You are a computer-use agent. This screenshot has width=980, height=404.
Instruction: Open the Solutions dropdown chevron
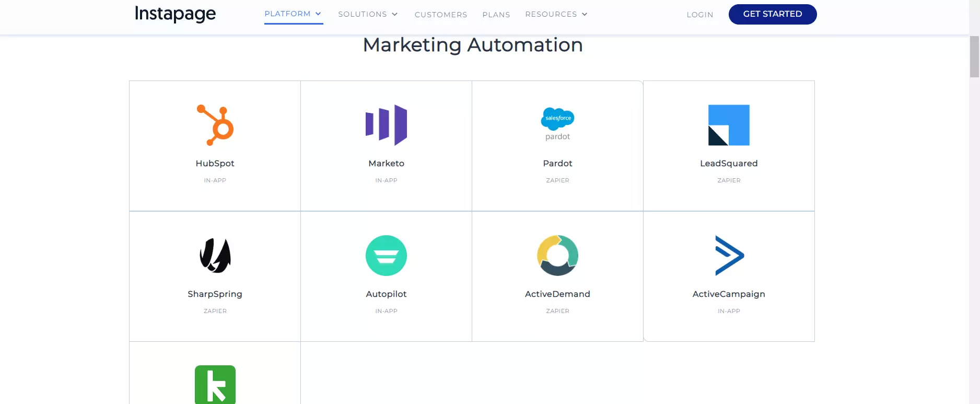tap(395, 14)
